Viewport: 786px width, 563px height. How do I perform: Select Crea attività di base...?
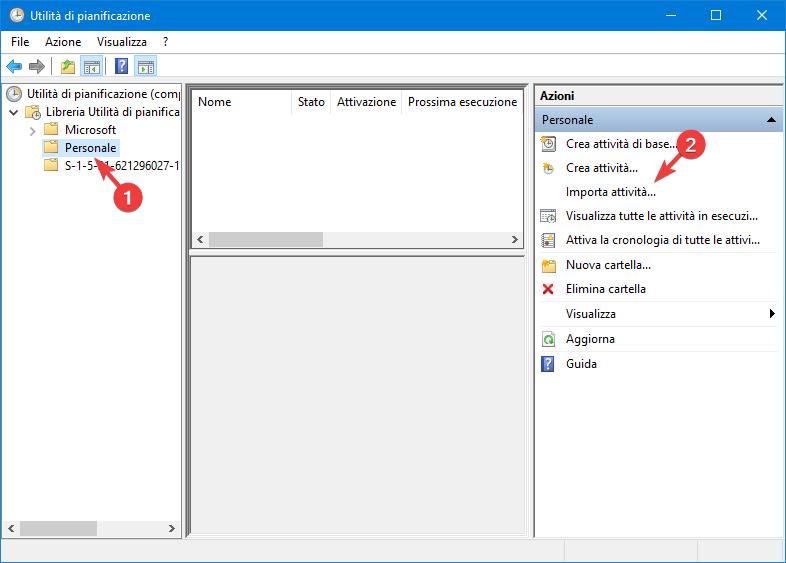(622, 144)
